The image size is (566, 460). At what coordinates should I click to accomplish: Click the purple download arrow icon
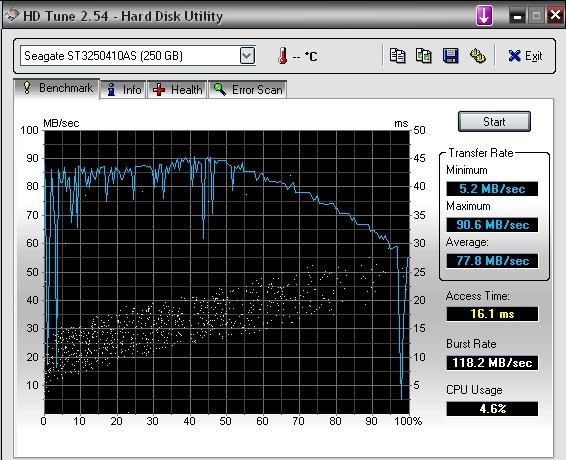point(484,15)
